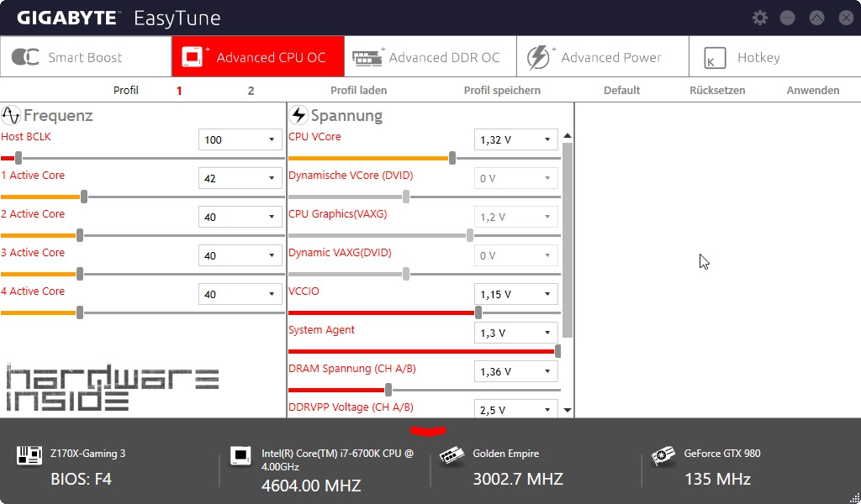Open the System Agent voltage dropdown
The height and width of the screenshot is (504, 861).
[515, 333]
